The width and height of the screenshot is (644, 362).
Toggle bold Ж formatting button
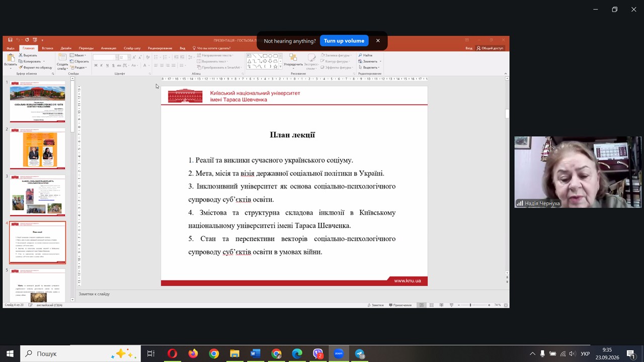point(96,65)
